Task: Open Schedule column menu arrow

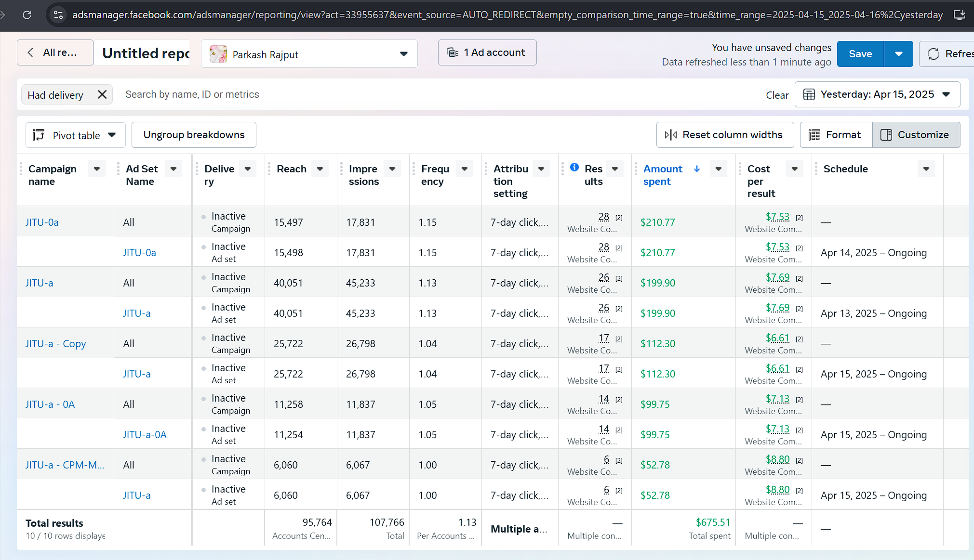Action: tap(926, 169)
